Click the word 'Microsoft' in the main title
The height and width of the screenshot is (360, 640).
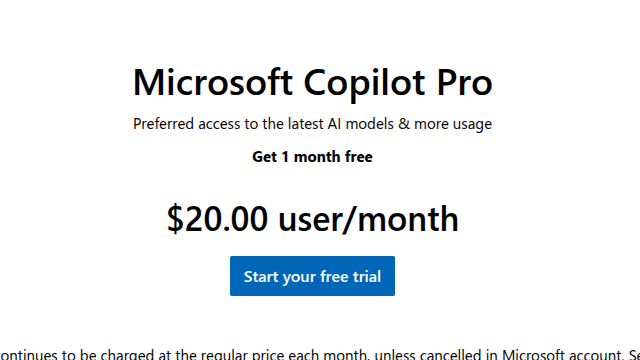pyautogui.click(x=213, y=83)
